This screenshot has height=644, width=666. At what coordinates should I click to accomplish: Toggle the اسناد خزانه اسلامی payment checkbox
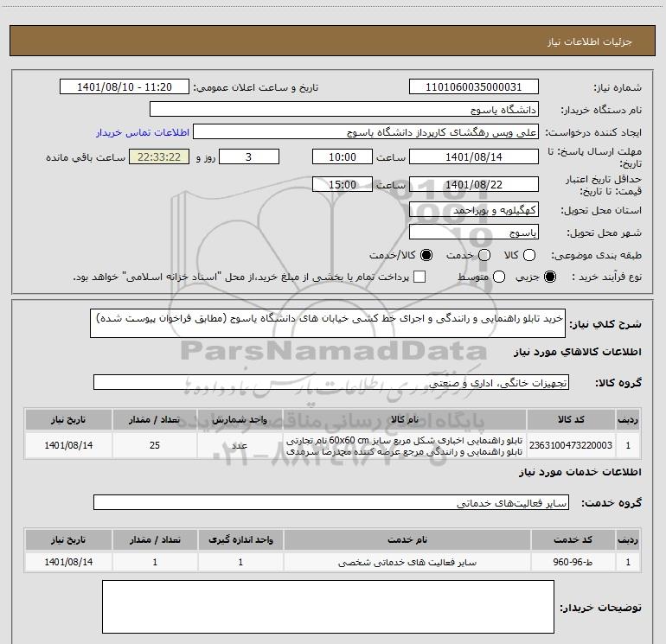pos(419,277)
